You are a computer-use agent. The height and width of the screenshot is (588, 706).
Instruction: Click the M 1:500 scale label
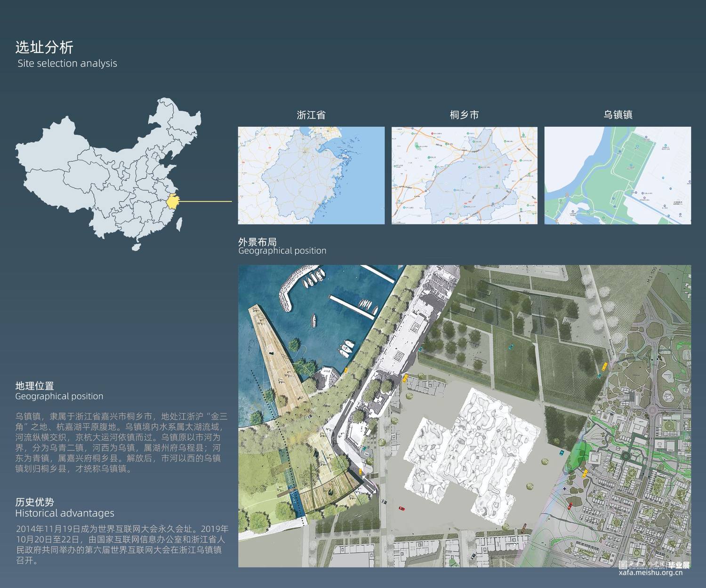tap(651, 274)
